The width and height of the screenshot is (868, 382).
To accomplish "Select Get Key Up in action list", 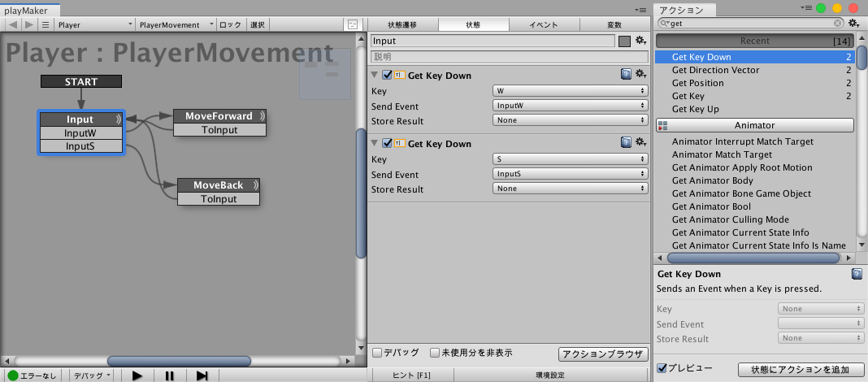I will click(x=695, y=109).
